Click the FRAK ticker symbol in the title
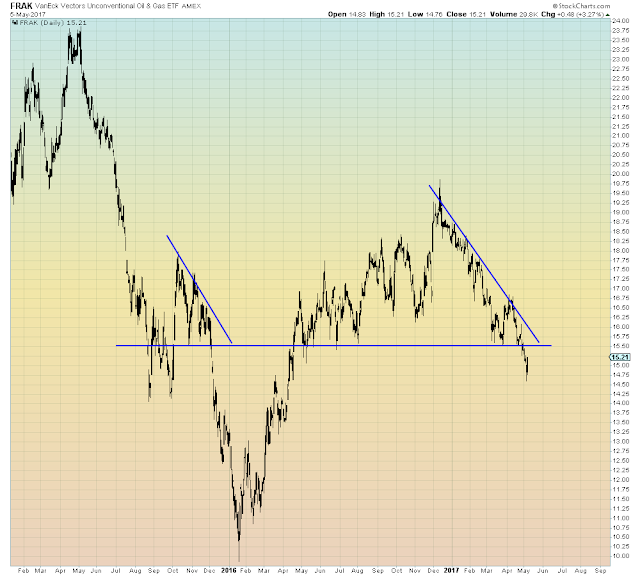 (21, 6)
